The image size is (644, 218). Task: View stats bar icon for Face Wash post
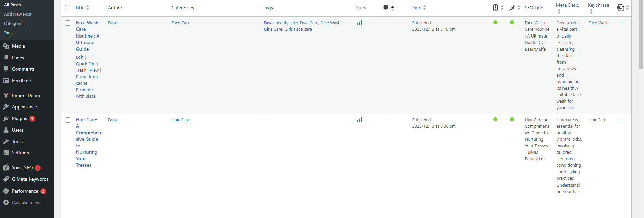(359, 23)
